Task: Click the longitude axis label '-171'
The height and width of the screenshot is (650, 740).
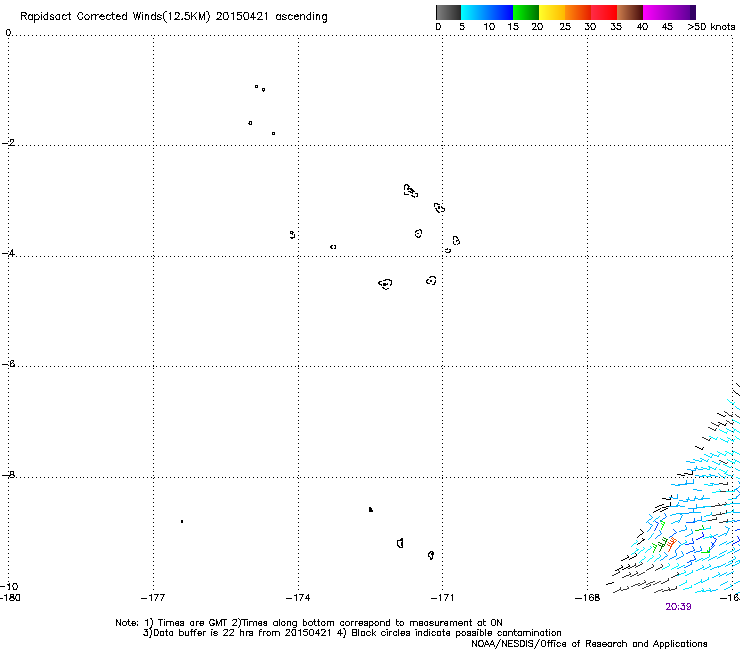Action: click(x=442, y=598)
